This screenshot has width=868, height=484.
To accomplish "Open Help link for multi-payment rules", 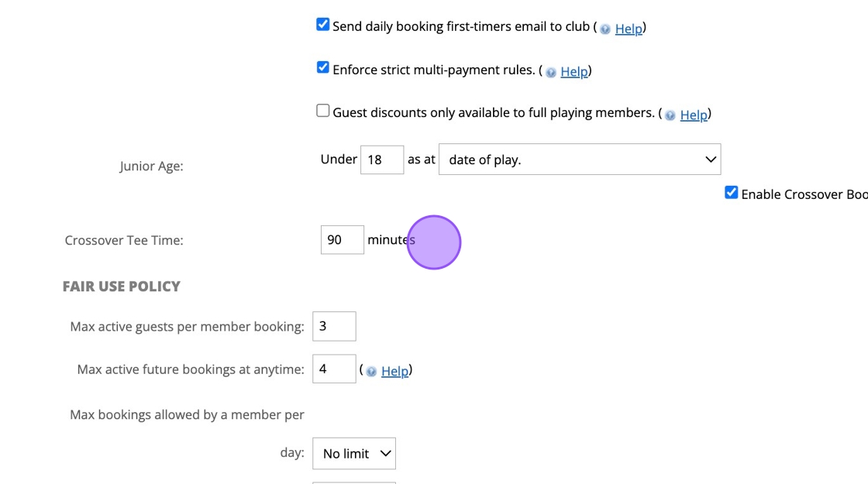I will tap(574, 72).
